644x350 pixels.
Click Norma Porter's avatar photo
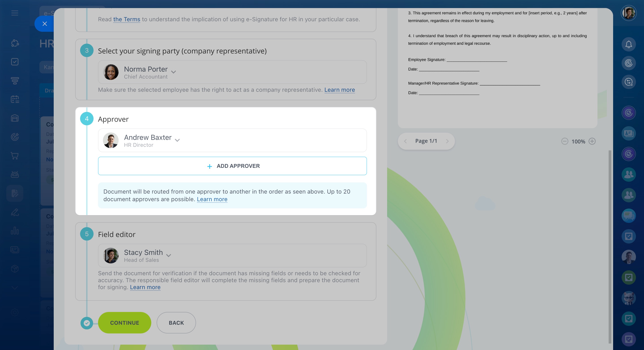[111, 72]
